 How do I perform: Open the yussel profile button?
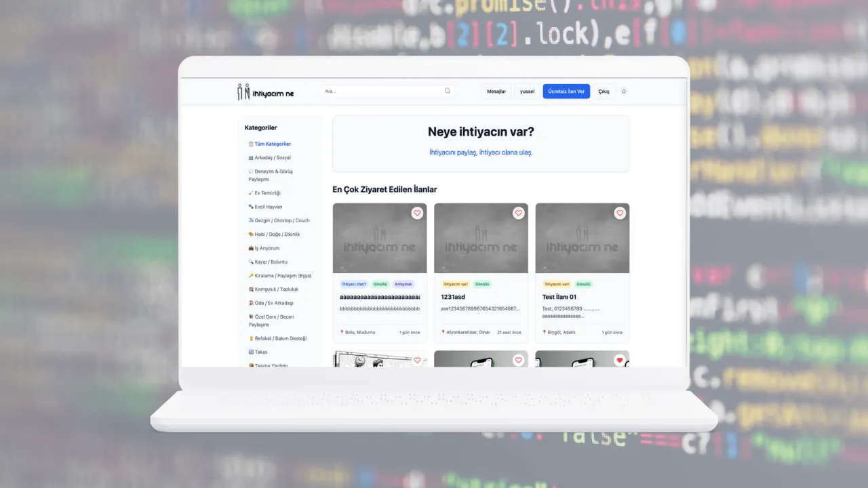pos(527,91)
